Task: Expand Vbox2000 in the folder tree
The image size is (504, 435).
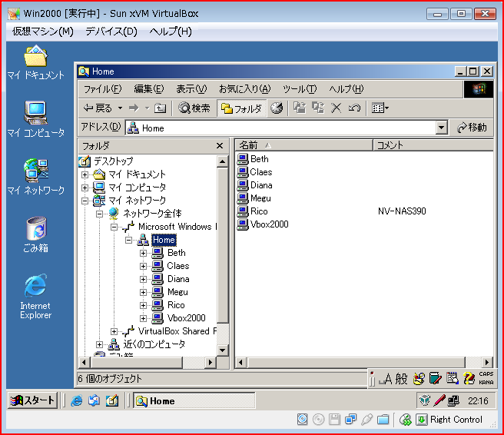Action: click(144, 319)
